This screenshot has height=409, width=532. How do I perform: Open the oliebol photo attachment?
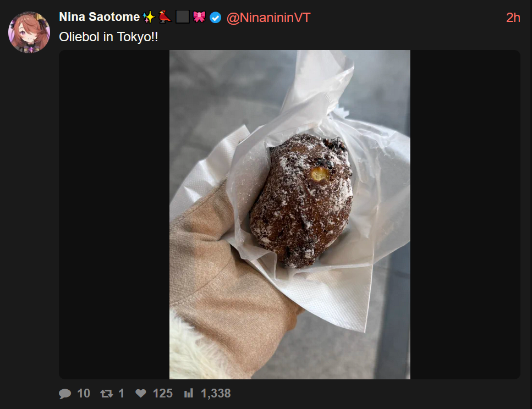pyautogui.click(x=290, y=215)
